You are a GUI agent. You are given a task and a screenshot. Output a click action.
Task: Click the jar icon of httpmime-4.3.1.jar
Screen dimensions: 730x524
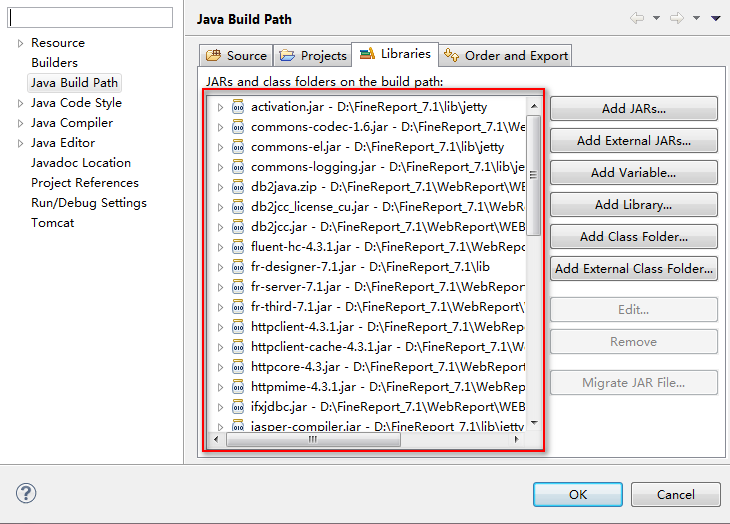click(238, 387)
